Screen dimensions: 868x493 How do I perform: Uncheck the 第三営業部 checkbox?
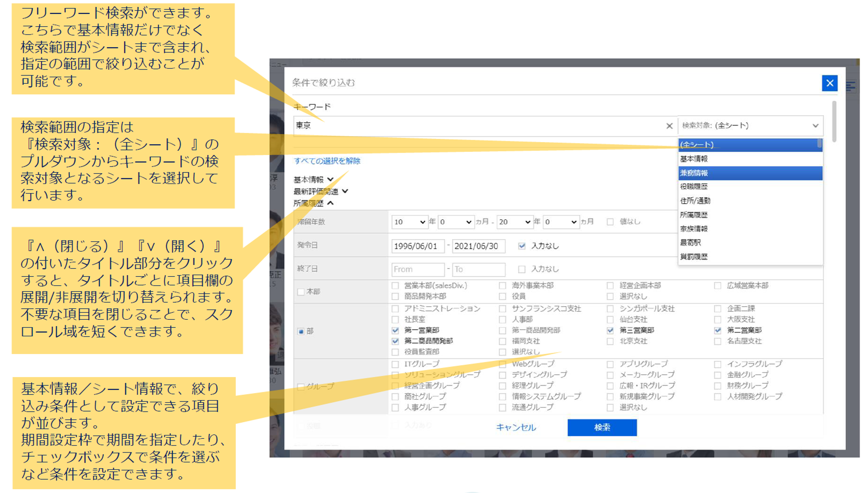[x=610, y=330]
